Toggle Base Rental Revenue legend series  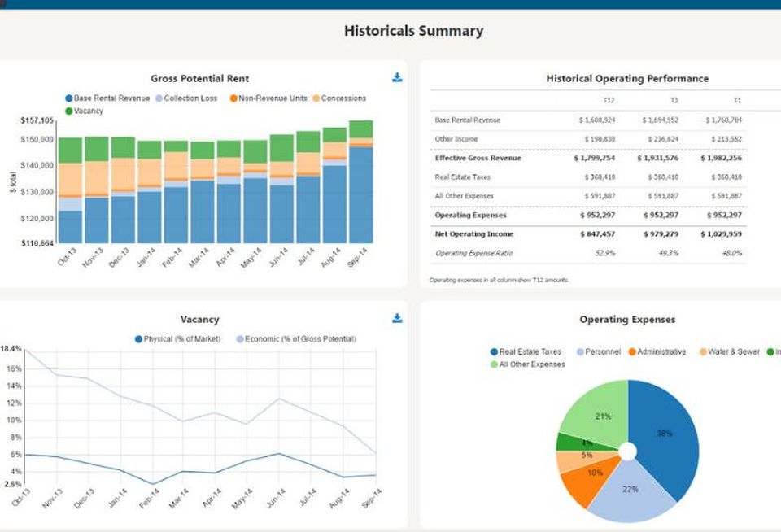107,98
